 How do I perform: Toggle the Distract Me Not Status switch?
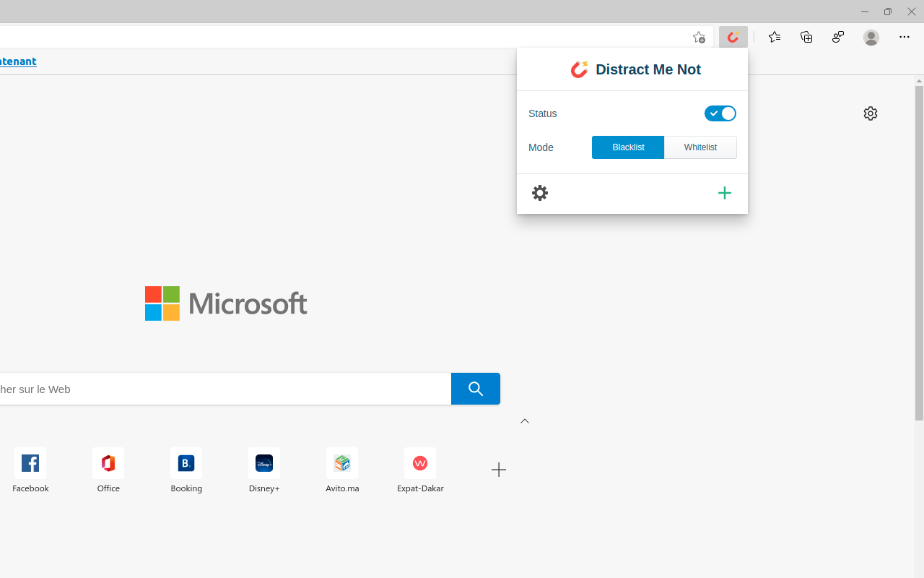720,113
